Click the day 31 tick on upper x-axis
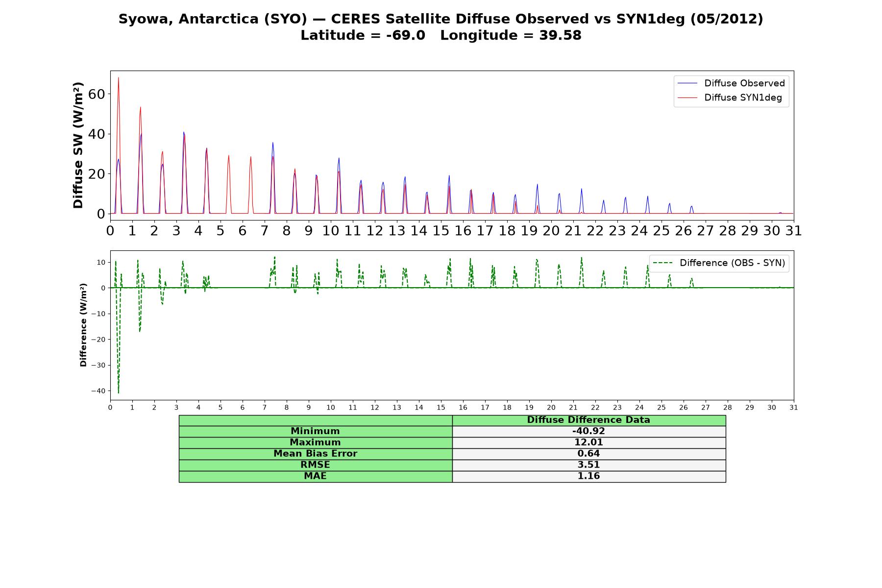 tap(793, 230)
